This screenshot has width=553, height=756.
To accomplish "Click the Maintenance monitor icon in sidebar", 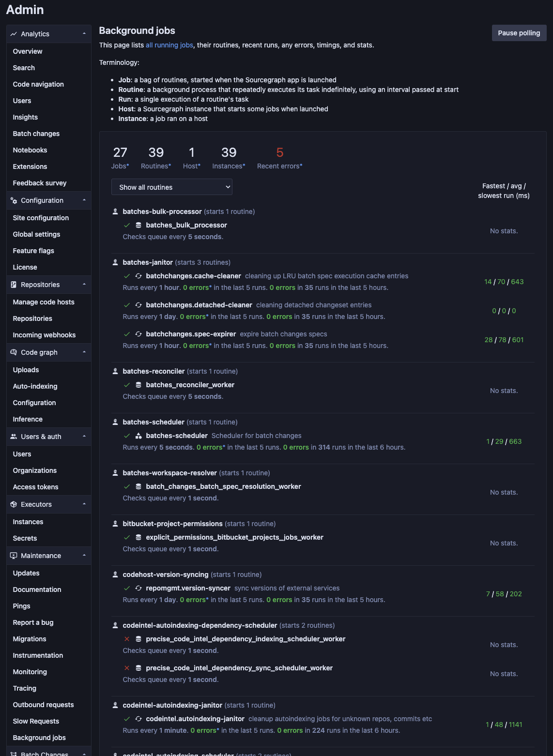I will coord(13,556).
